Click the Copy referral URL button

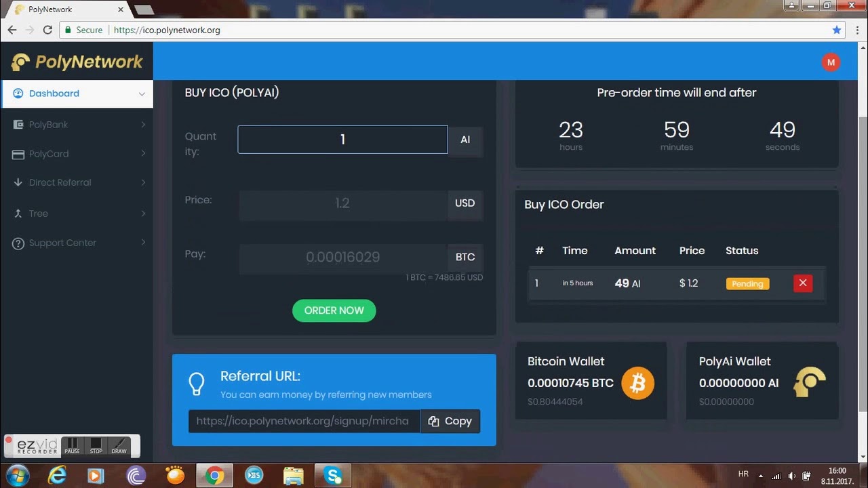tap(450, 421)
